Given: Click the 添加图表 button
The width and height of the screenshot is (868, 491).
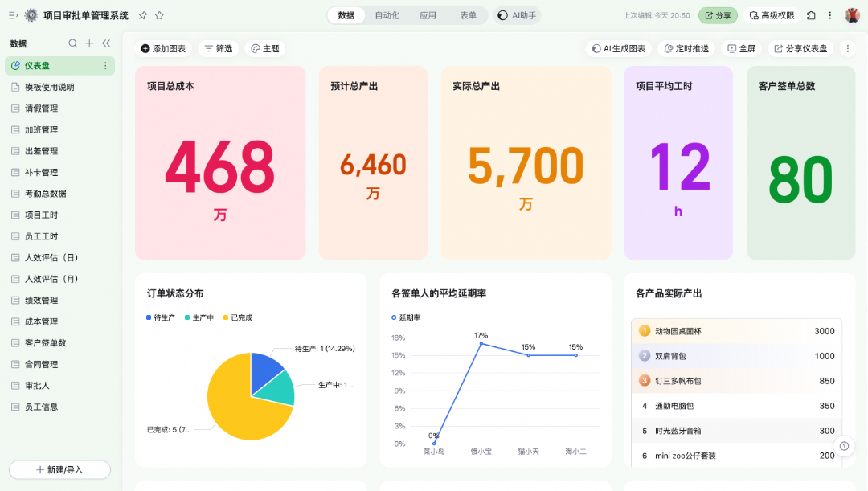Looking at the screenshot, I should pos(163,49).
